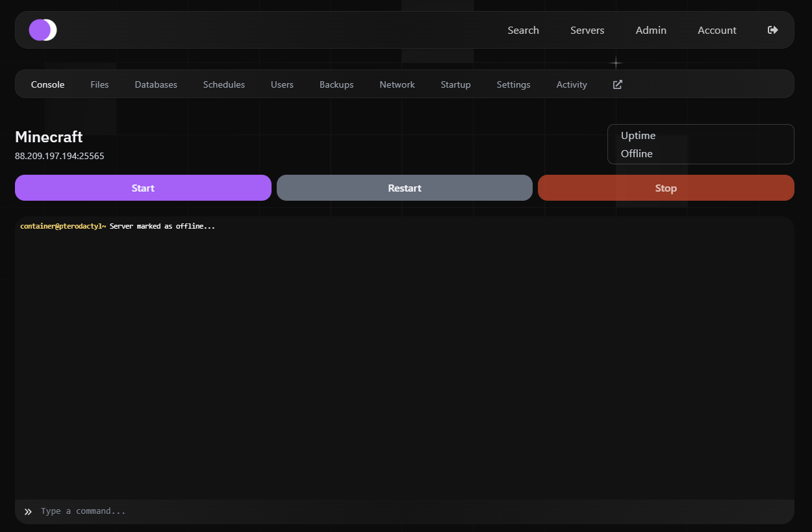
Task: Restart the Minecraft server
Action: click(x=404, y=188)
